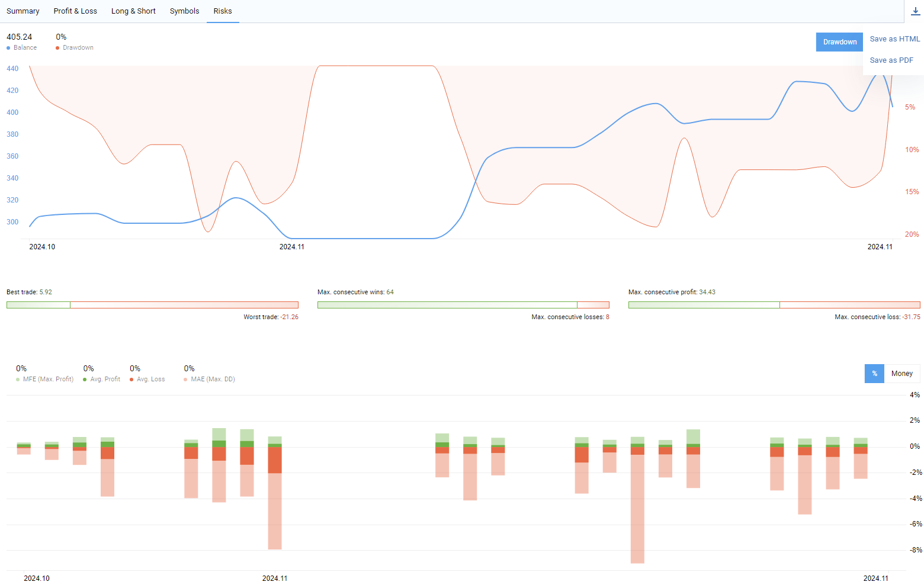Select the Risks tab
Viewport: 924px width, 585px height.
click(x=223, y=11)
